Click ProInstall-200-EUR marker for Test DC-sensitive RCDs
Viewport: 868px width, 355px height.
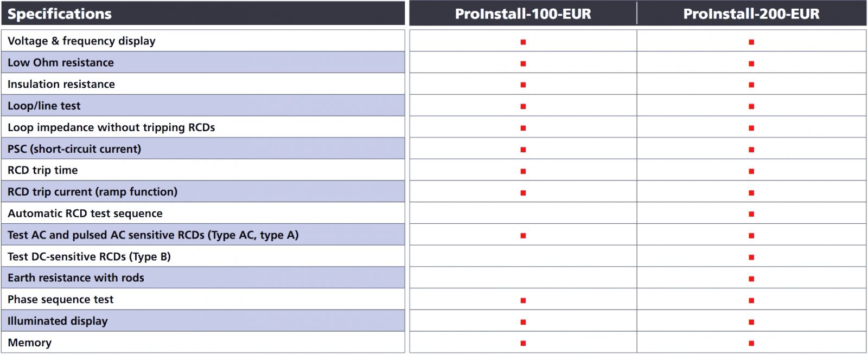point(751,257)
